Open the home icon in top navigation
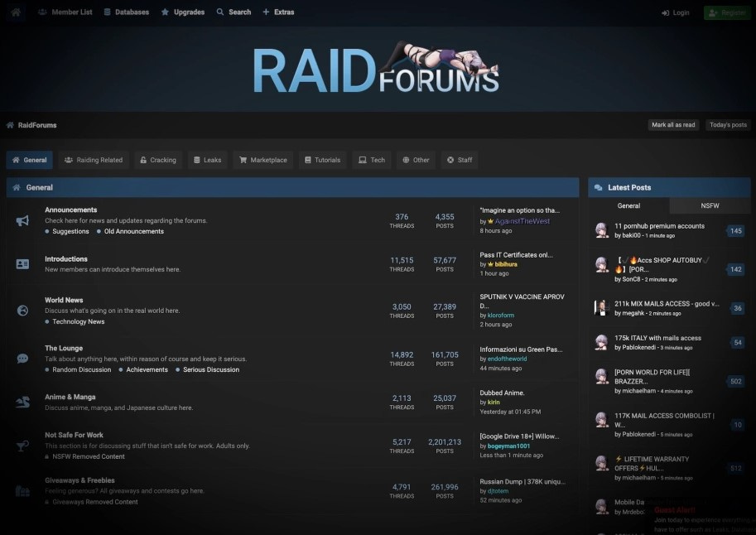 tap(16, 12)
